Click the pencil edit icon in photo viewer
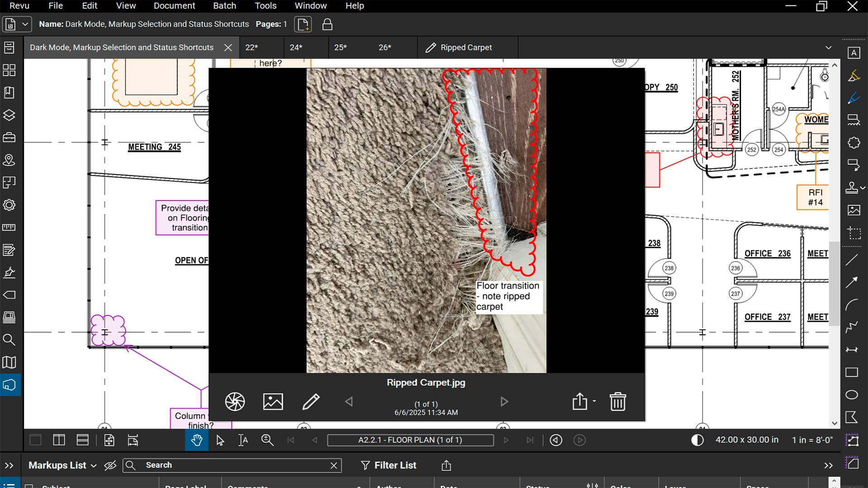The height and width of the screenshot is (488, 868). click(311, 402)
